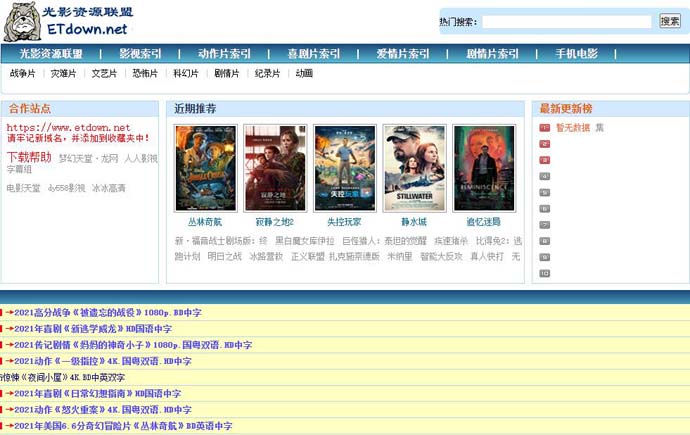Click the 搜索 search button
The height and width of the screenshot is (435, 690).
pos(670,21)
